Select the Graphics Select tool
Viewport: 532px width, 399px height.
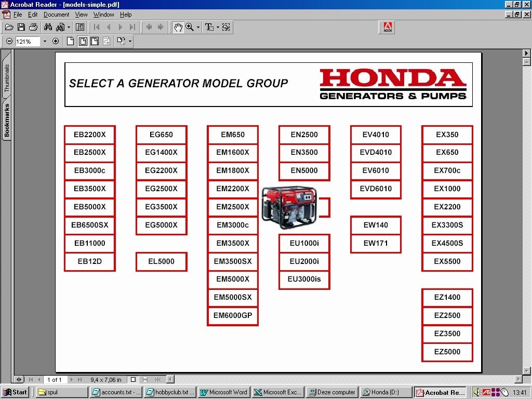[x=226, y=27]
